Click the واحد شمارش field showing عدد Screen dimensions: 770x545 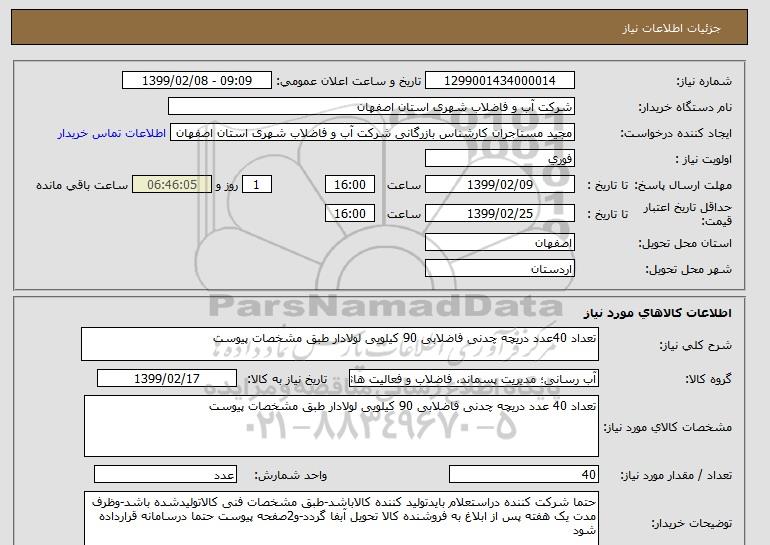[165, 475]
